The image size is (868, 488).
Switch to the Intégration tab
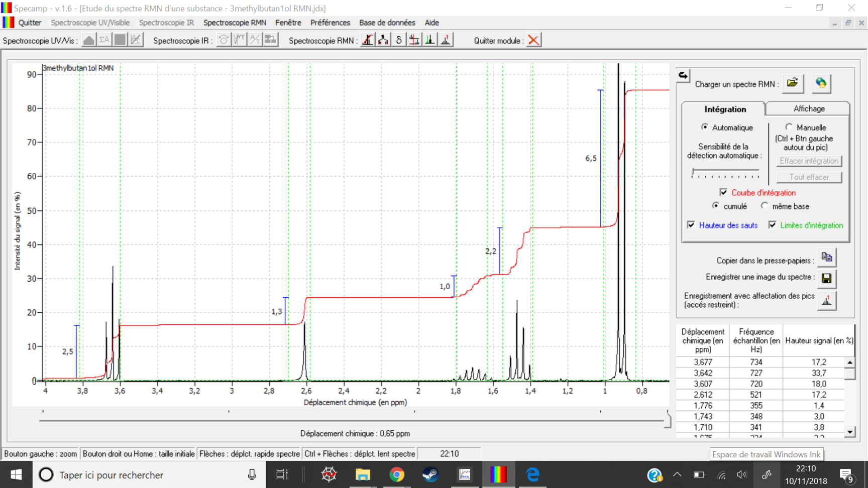(x=725, y=109)
